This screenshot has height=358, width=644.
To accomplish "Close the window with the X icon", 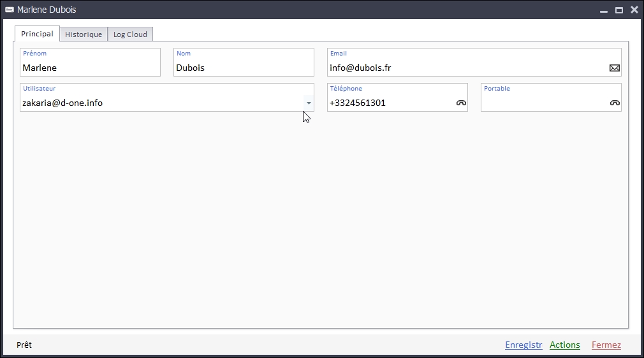I will point(634,10).
